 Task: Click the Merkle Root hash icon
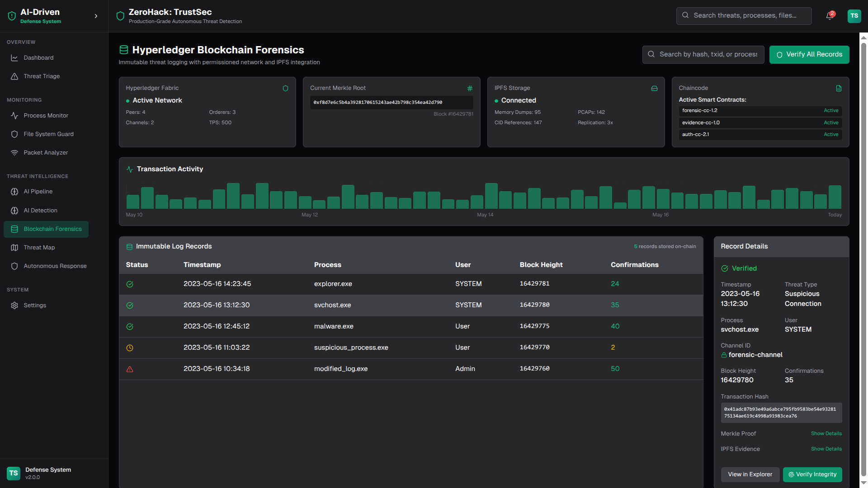click(x=470, y=89)
